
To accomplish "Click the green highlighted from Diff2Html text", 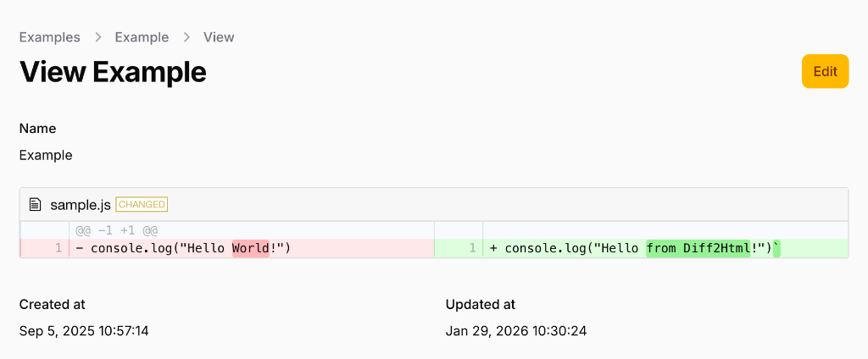I will (698, 248).
